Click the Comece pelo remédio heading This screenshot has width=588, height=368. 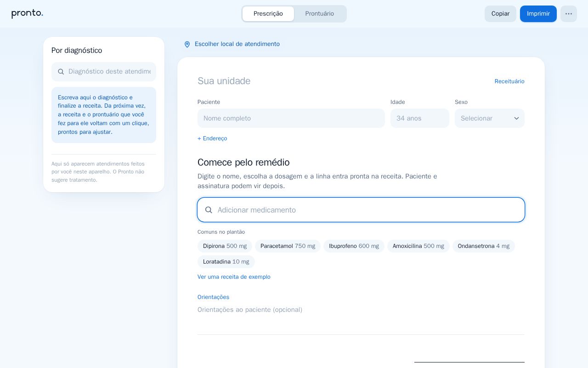(x=243, y=162)
